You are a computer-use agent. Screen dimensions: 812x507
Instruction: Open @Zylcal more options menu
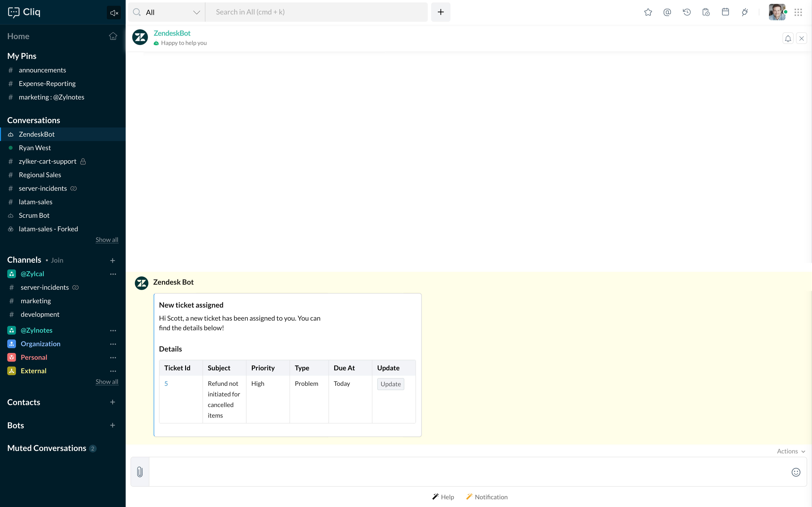[113, 274]
